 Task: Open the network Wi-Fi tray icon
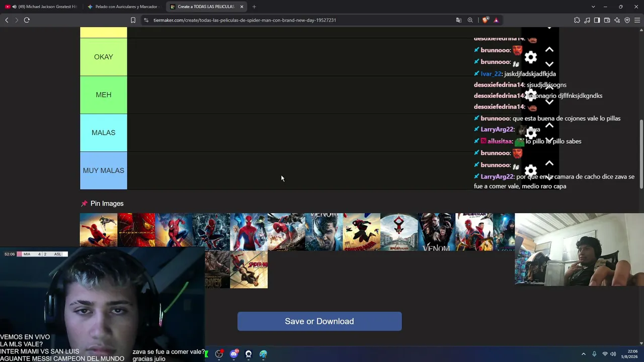[x=605, y=354]
